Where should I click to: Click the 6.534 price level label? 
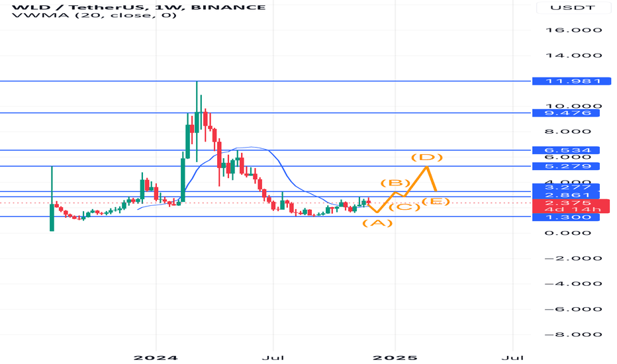[x=566, y=150]
